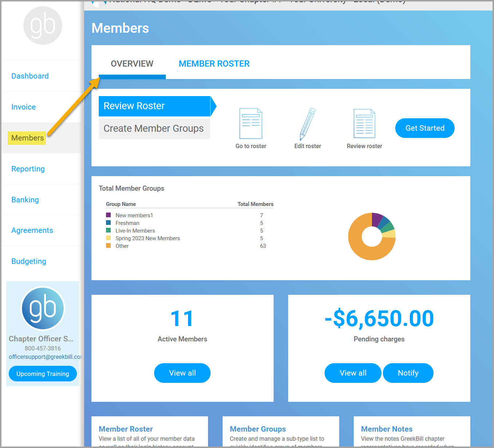Viewport: 494px width, 448px height.
Task: Click the Go to roster document icon
Action: pos(251,124)
